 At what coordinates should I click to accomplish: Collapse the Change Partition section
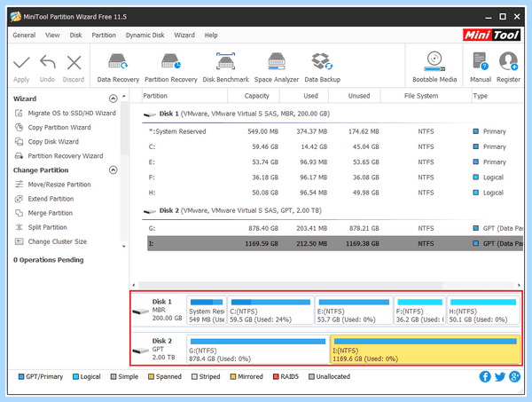113,169
